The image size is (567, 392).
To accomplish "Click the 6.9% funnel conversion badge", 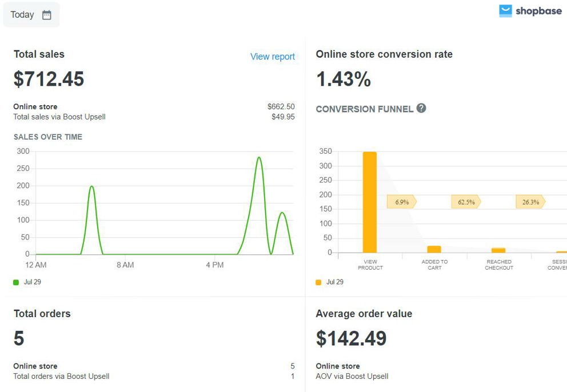I will click(x=402, y=202).
